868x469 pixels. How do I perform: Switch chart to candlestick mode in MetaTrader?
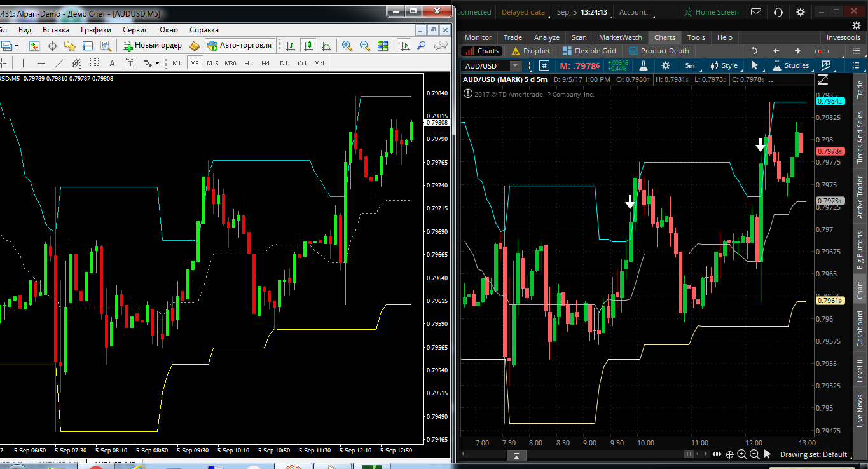pos(308,46)
